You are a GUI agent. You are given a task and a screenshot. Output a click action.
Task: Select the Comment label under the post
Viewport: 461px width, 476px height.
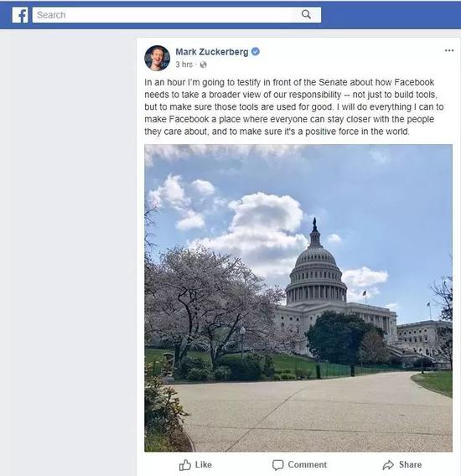(307, 464)
